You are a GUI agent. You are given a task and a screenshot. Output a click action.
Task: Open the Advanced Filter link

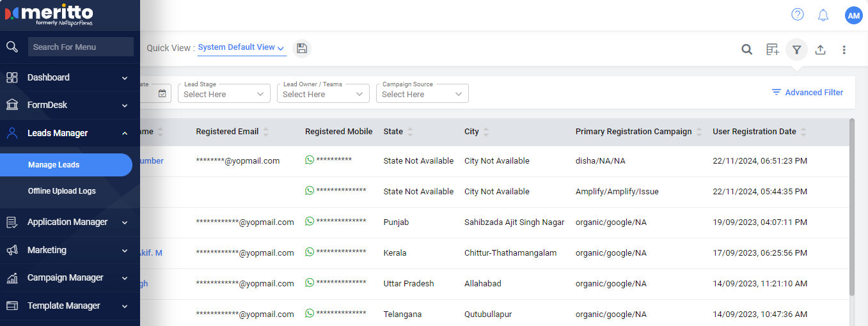(807, 92)
